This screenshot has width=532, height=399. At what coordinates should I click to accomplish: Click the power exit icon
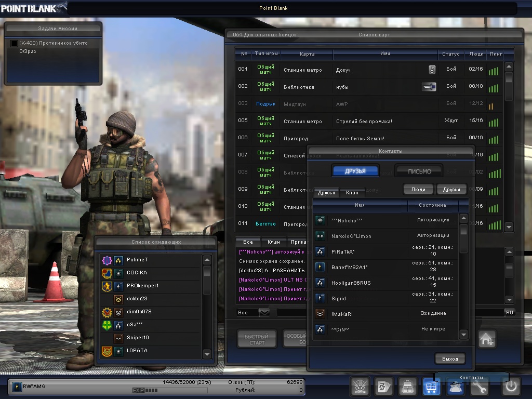(511, 387)
